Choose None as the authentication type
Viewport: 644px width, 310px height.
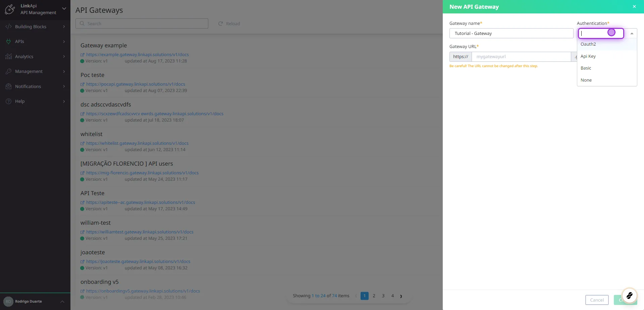[586, 80]
